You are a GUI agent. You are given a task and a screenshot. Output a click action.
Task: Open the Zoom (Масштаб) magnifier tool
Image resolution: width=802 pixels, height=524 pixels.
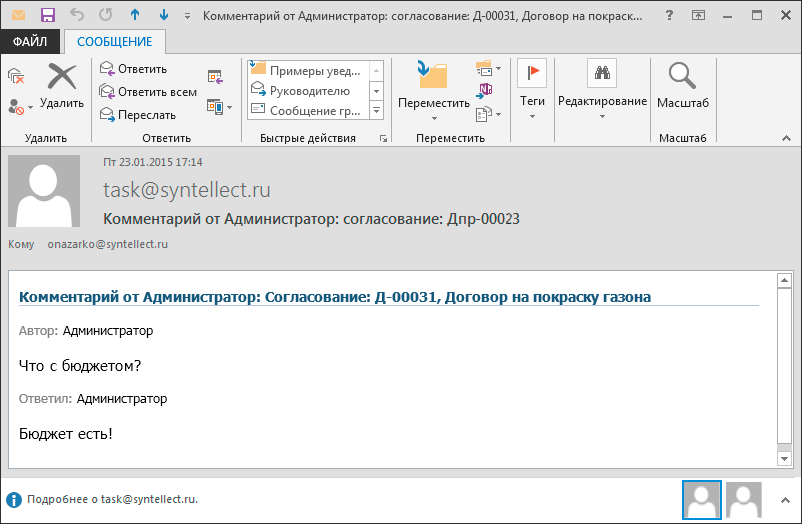[682, 85]
